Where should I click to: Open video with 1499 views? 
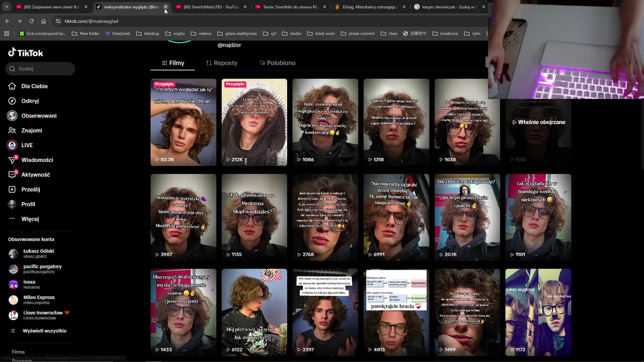point(467,312)
